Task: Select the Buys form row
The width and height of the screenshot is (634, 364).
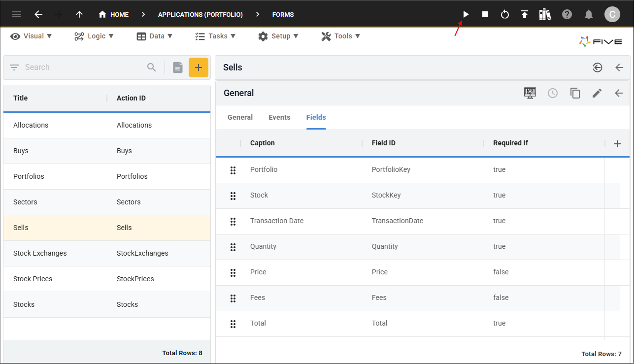Action: (x=107, y=151)
